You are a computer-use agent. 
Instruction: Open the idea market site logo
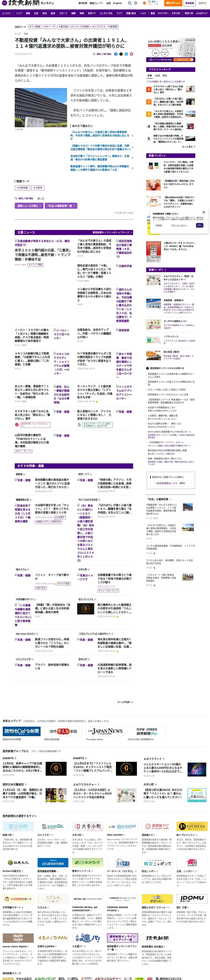point(123,826)
